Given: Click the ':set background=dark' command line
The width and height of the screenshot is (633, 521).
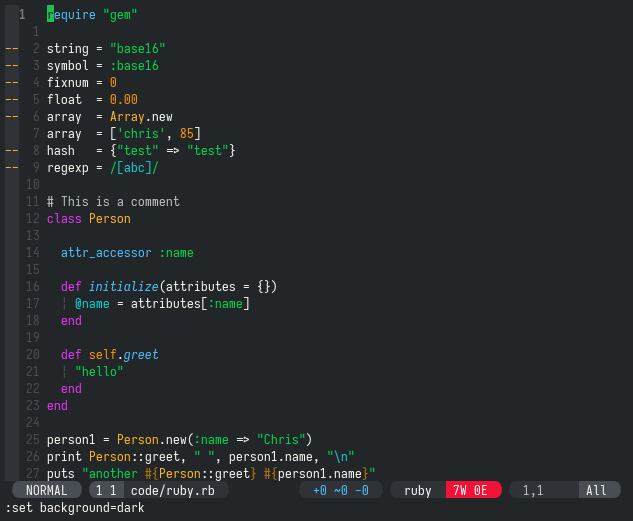Looking at the screenshot, I should (75, 508).
